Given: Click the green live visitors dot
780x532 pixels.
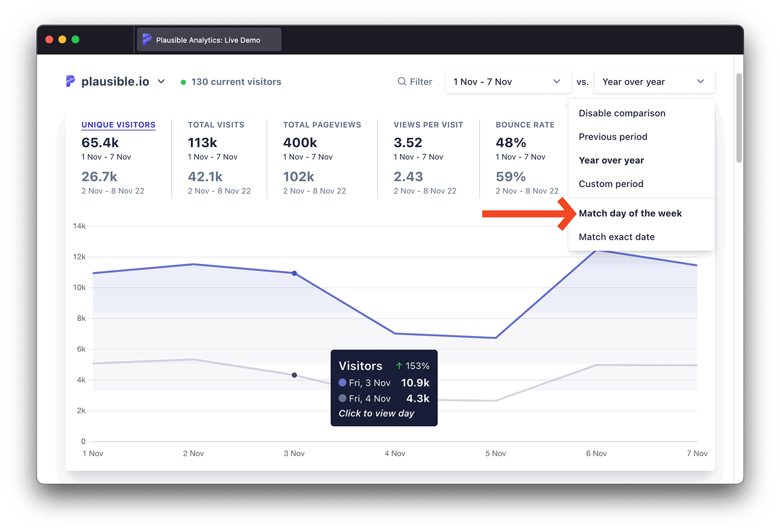Looking at the screenshot, I should click(x=183, y=82).
